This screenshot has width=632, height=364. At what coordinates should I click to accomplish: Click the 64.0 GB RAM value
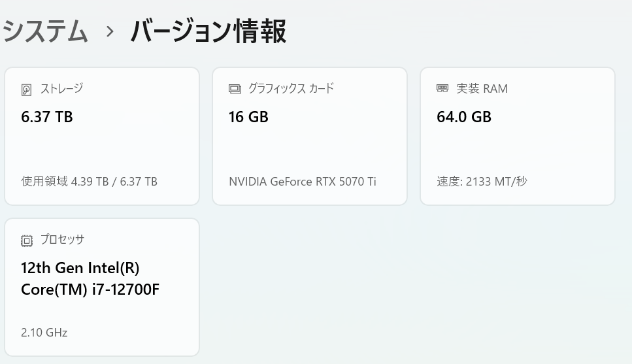tap(464, 117)
